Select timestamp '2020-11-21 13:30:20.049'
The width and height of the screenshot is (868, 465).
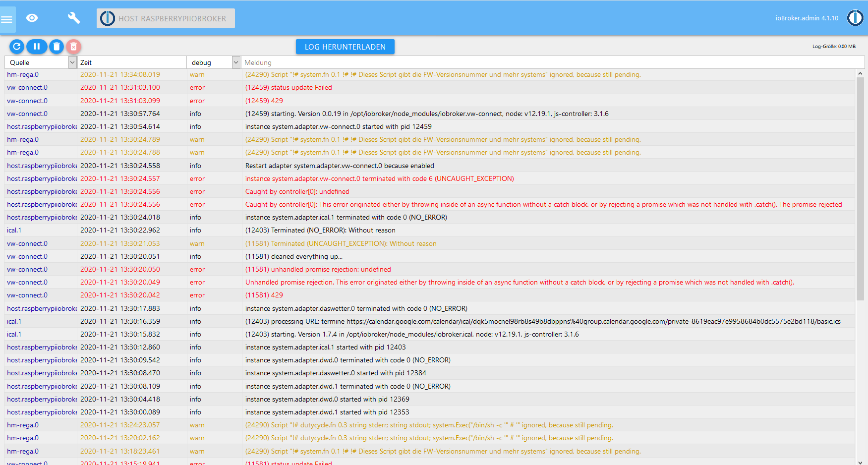click(x=120, y=282)
